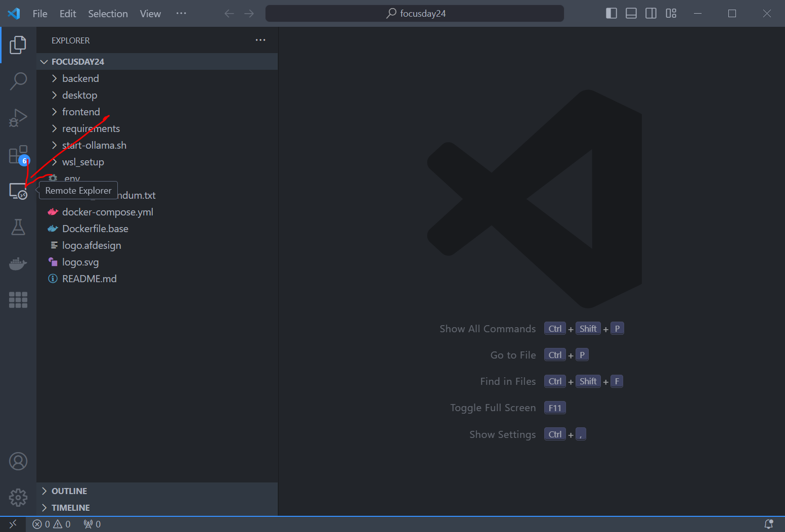Expand the wsl_setup folder

157,162
